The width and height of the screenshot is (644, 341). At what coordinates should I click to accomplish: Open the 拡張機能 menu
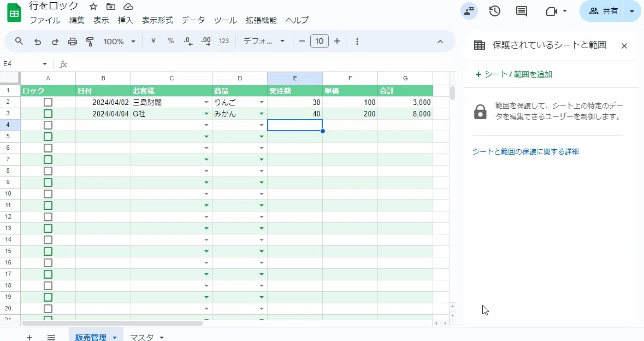(x=261, y=20)
